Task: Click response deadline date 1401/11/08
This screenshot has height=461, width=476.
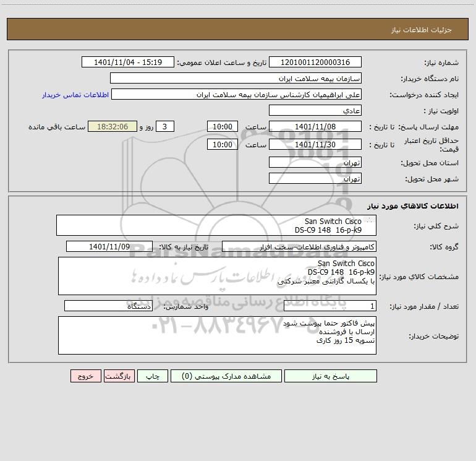Action: click(315, 126)
